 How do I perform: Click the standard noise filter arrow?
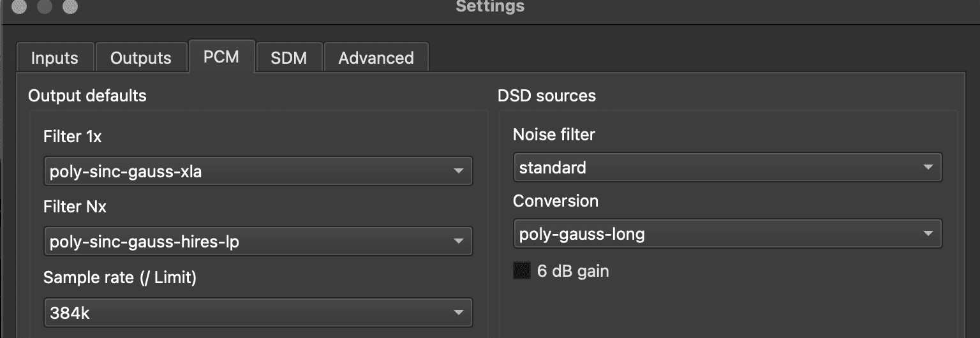coord(928,168)
